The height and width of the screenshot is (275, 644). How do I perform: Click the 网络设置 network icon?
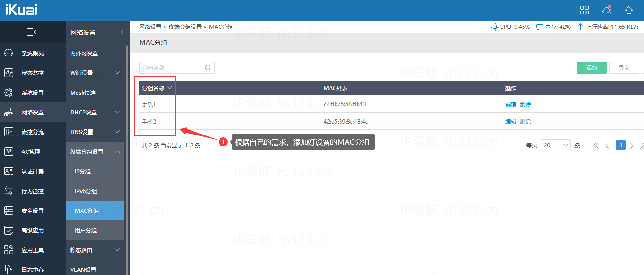point(9,112)
